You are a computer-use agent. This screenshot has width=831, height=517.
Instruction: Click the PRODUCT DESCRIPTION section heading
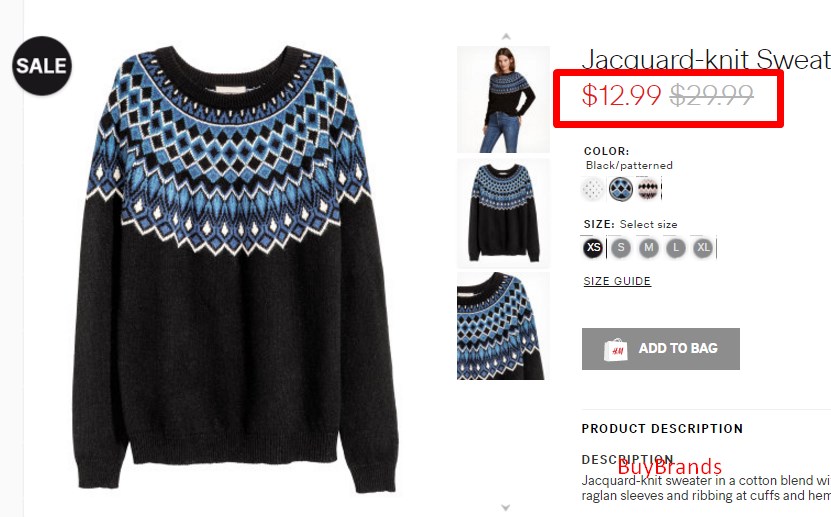(x=662, y=429)
